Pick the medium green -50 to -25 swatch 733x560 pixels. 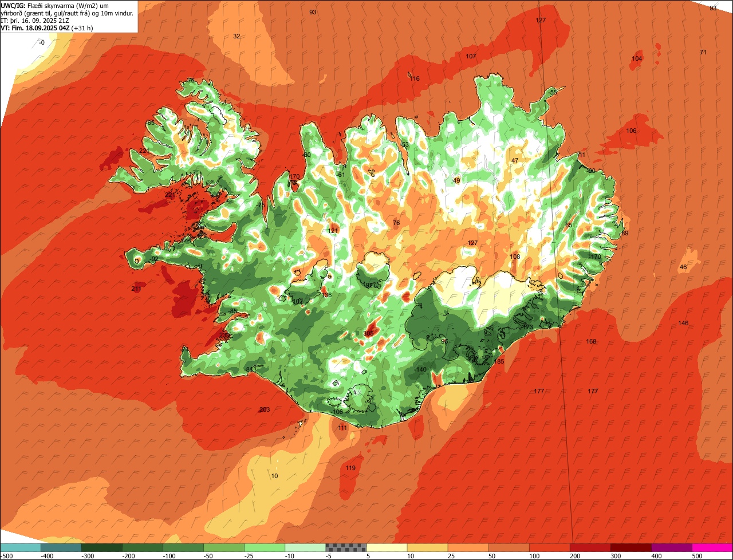click(224, 547)
